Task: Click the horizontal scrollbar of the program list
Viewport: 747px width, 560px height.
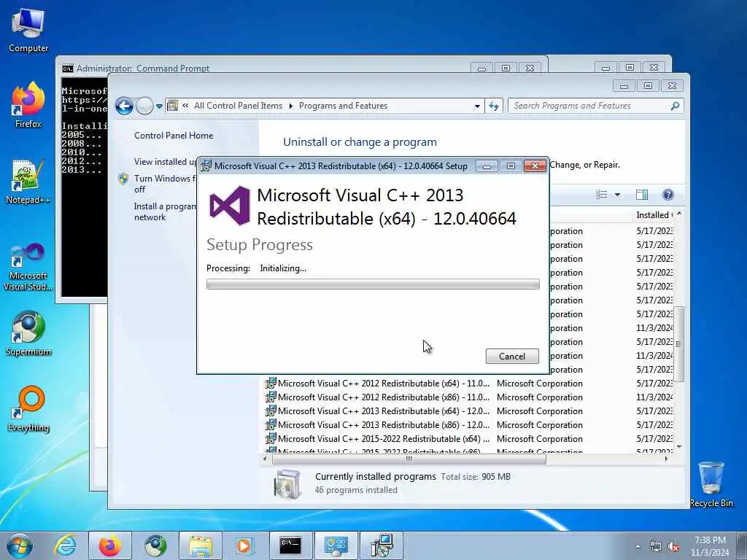Action: [409, 459]
